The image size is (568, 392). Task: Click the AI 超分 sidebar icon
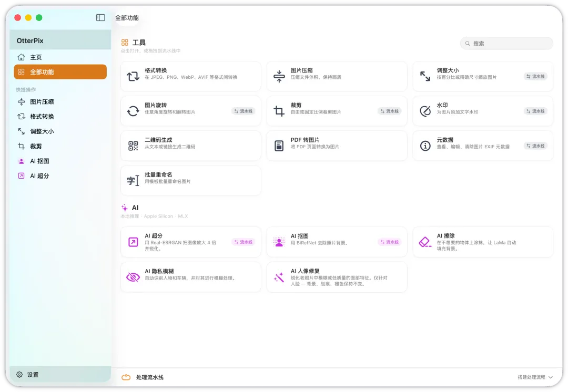tap(22, 176)
